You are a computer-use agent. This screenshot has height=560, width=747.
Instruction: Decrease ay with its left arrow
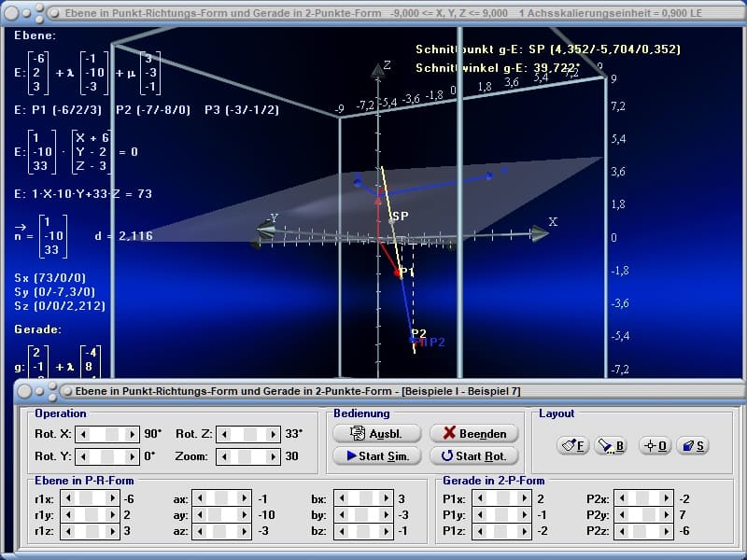pyautogui.click(x=200, y=514)
